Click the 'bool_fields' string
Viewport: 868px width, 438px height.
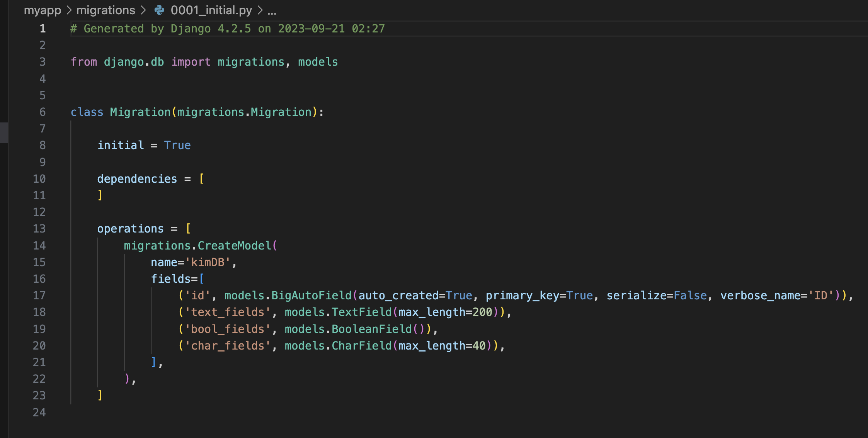228,329
